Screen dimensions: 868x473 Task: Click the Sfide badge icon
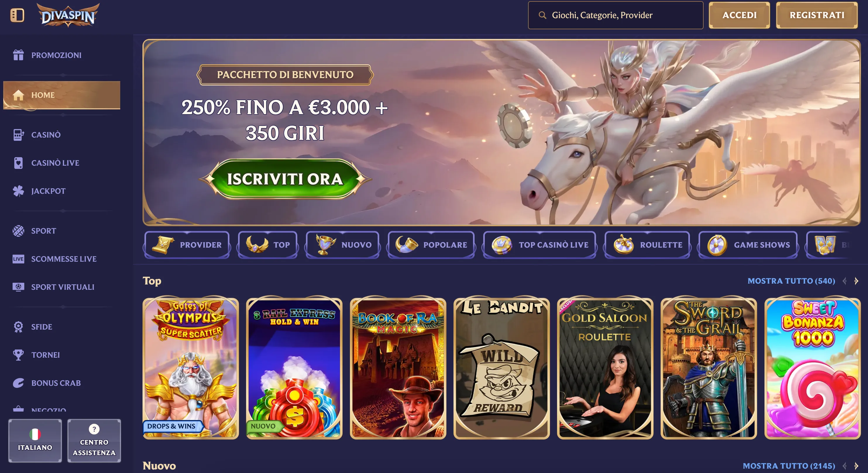[x=18, y=327]
